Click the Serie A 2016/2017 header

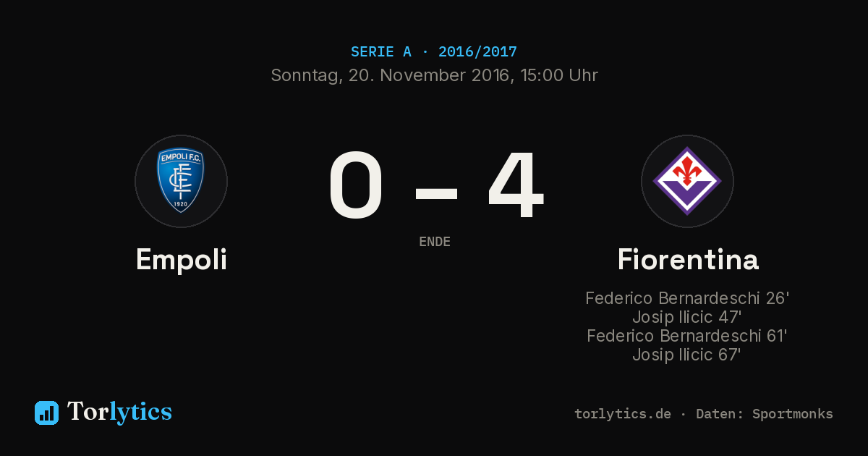tap(434, 52)
